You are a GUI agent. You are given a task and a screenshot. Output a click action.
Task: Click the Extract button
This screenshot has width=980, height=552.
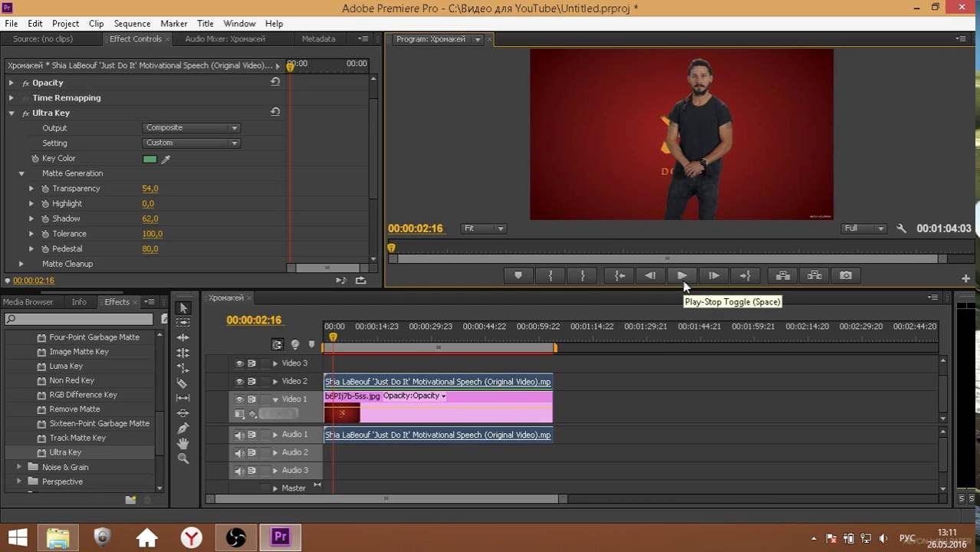tap(814, 275)
